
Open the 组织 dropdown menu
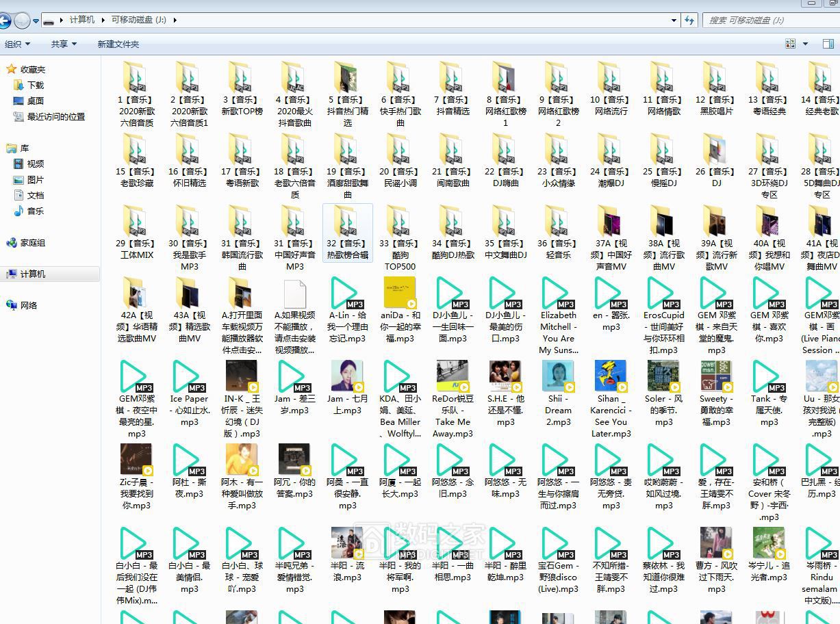[17, 44]
